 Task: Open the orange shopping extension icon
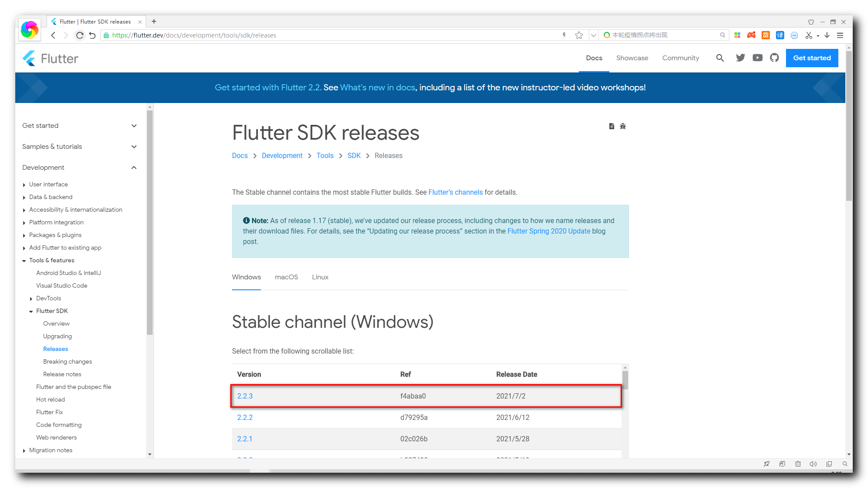pos(765,35)
